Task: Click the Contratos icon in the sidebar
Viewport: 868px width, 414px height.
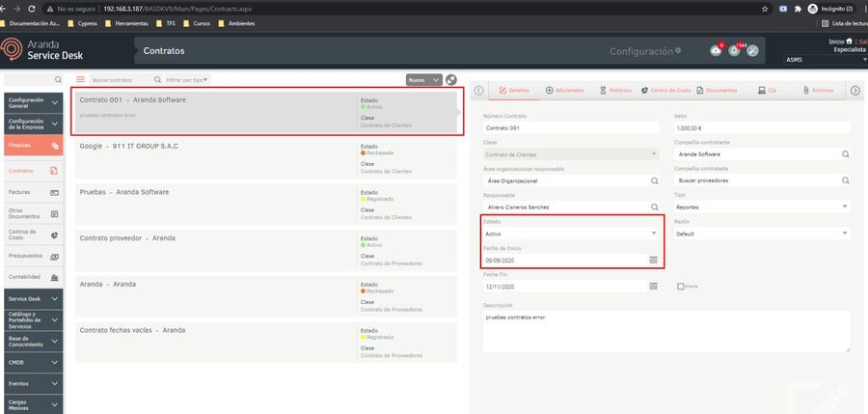Action: click(x=54, y=171)
